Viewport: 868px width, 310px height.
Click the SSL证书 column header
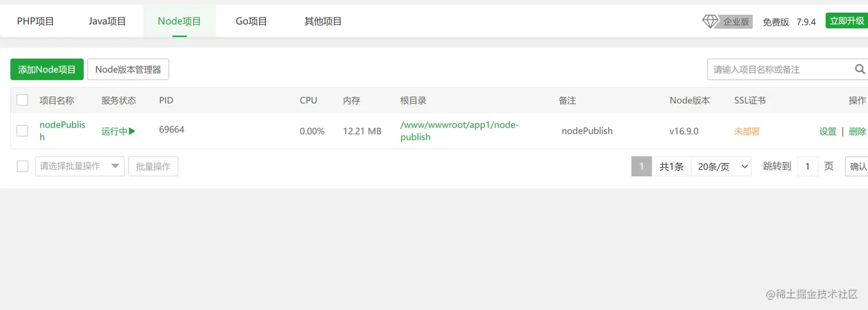click(750, 100)
